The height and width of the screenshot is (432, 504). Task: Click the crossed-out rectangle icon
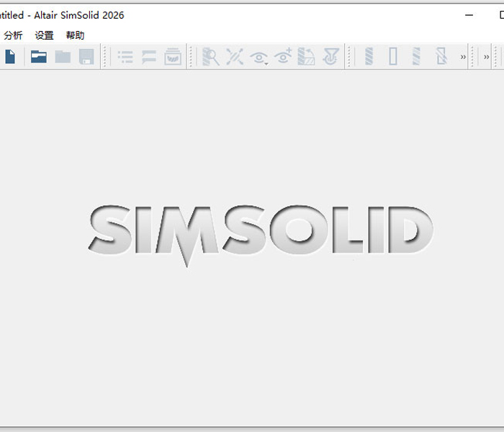coord(441,56)
